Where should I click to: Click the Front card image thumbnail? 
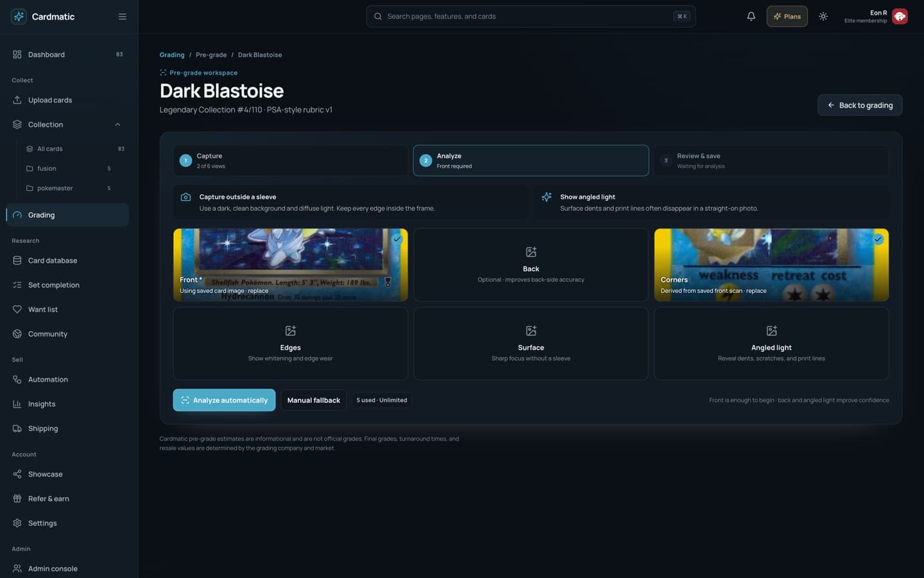290,265
